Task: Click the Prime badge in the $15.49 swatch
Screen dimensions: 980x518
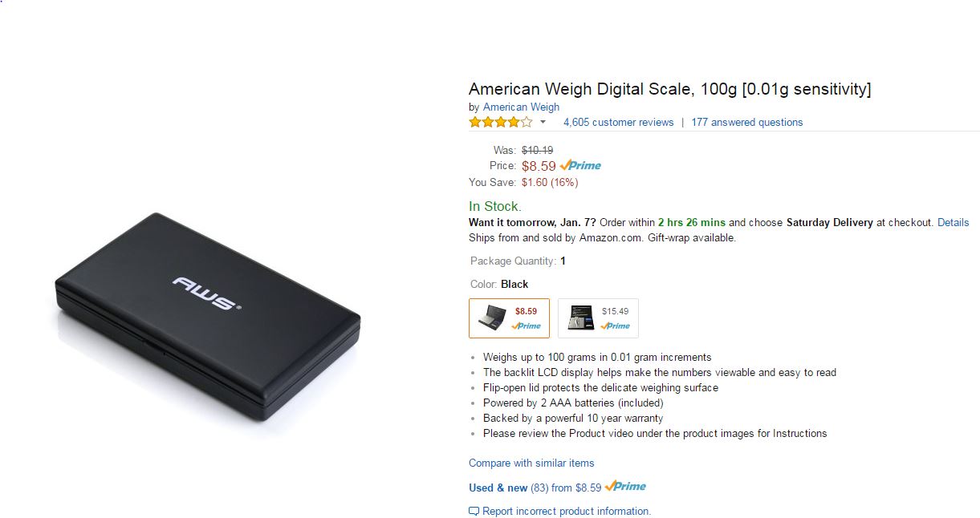Action: coord(615,326)
